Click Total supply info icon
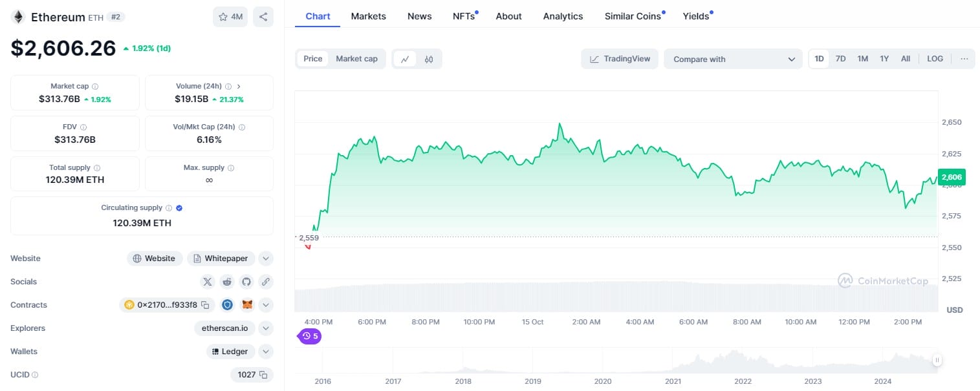Screen dimensions: 980x391 pos(97,167)
